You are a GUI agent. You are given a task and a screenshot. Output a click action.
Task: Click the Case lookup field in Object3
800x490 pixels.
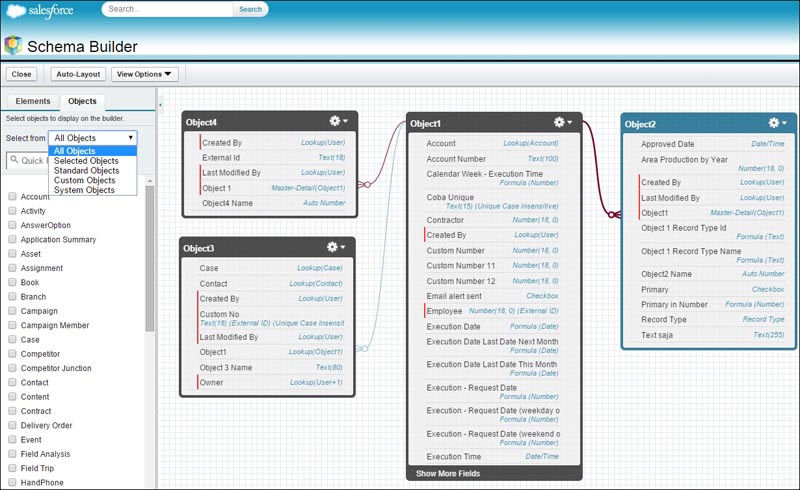(x=270, y=268)
